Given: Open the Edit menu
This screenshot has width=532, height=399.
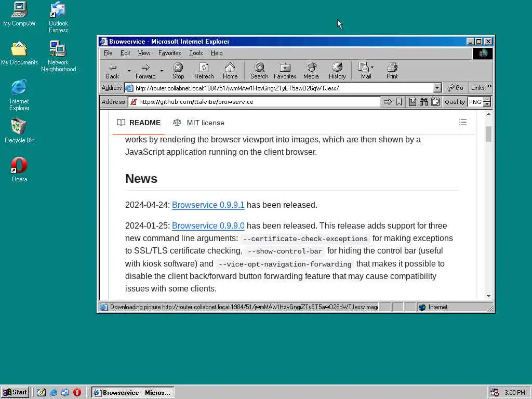Looking at the screenshot, I should pos(125,53).
